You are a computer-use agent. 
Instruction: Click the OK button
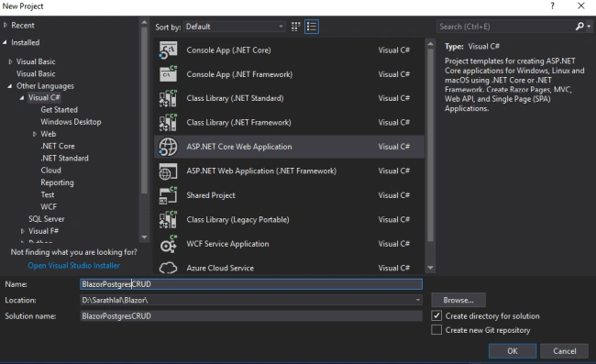513,351
